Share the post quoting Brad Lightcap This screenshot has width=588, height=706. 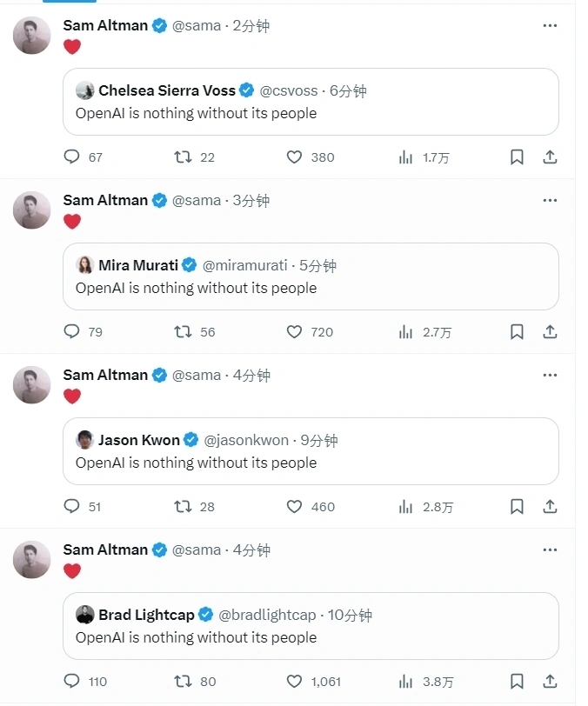(550, 682)
